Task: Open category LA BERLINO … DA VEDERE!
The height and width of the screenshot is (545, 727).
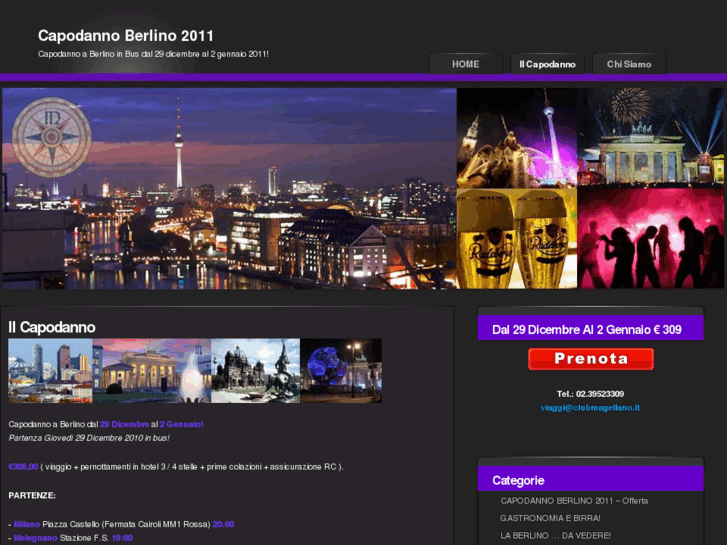Action: coord(555,536)
